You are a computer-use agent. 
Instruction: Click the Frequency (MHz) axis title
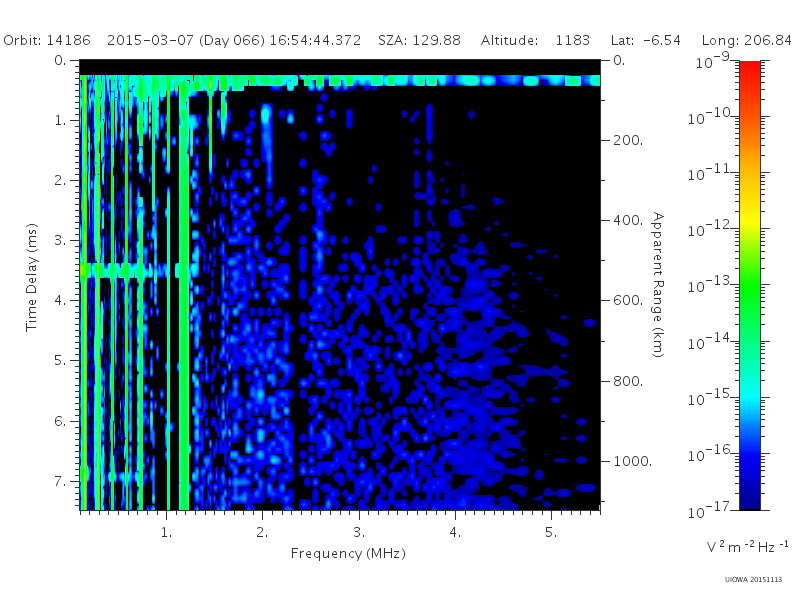click(x=348, y=554)
